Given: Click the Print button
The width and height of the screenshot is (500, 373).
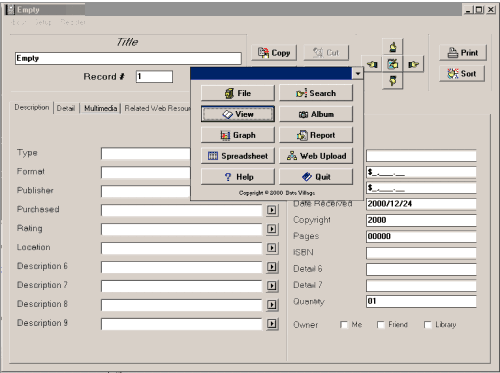Looking at the screenshot, I should click(463, 53).
